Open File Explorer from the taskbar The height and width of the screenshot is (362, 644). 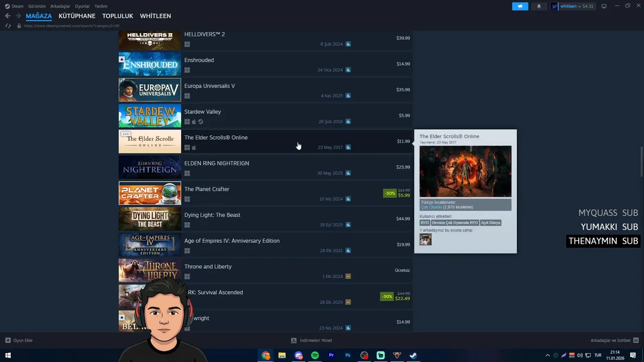point(282,355)
